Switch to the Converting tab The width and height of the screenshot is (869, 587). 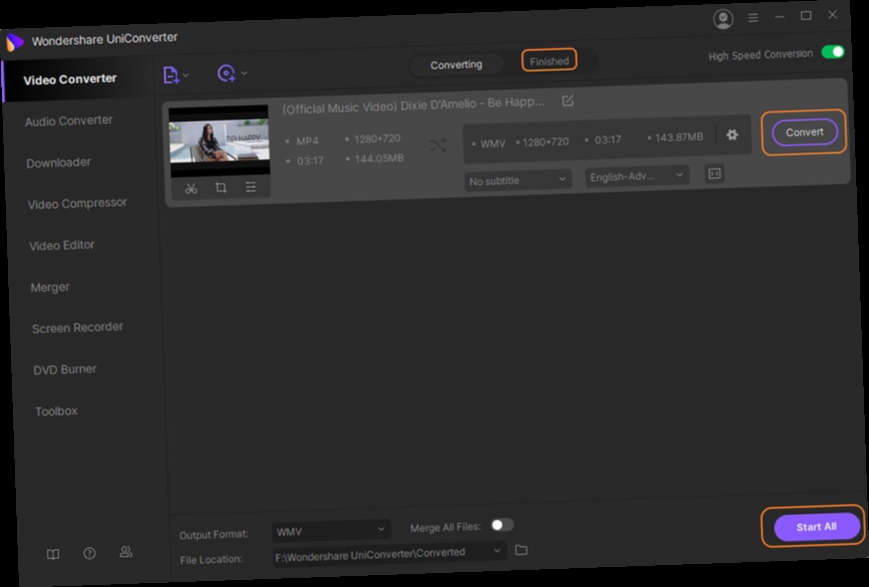[x=456, y=65]
